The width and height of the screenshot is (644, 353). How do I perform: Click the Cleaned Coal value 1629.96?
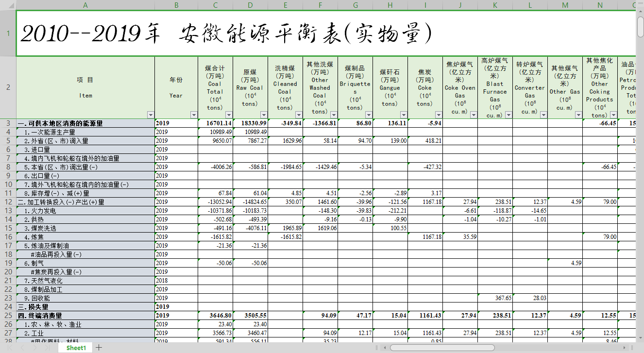(286, 141)
